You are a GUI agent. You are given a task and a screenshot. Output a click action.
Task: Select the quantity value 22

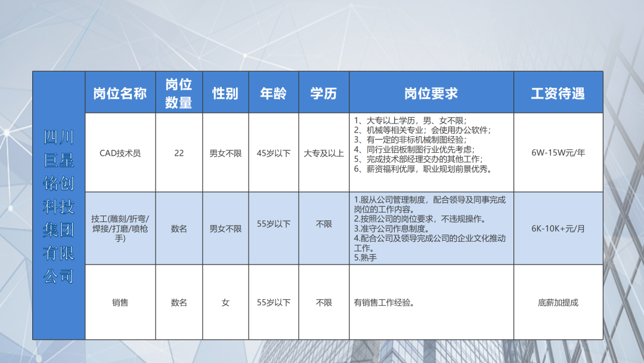(179, 153)
